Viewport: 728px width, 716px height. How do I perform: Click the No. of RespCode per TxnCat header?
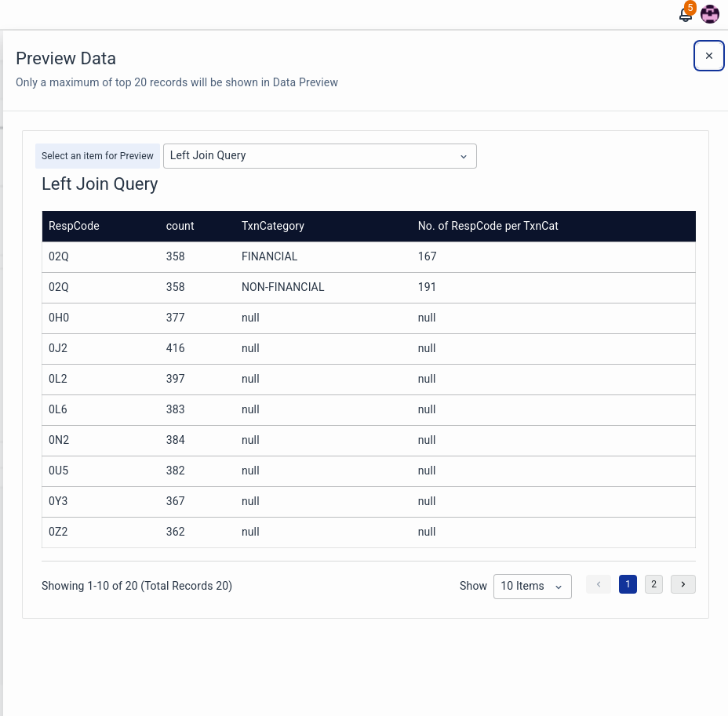tap(488, 226)
